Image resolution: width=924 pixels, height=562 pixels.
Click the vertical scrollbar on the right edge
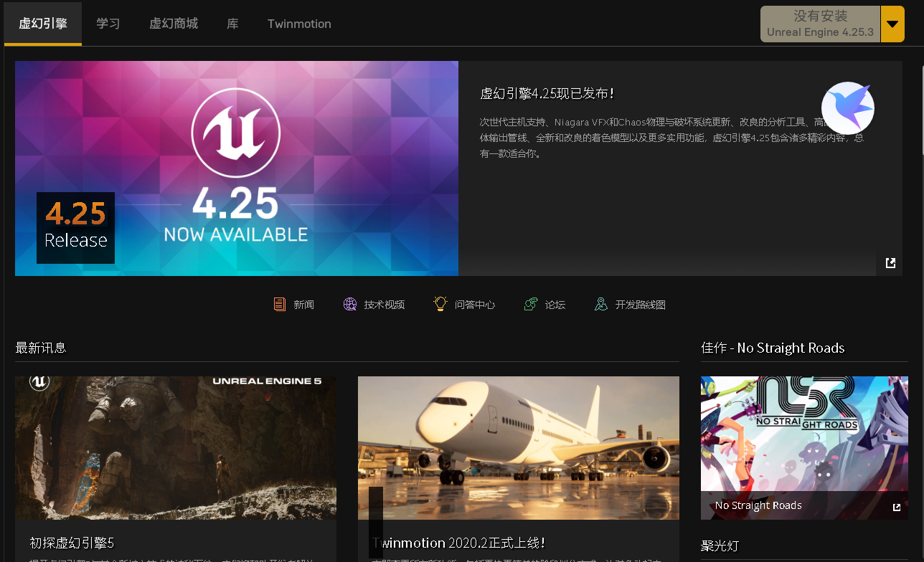pos(921,110)
